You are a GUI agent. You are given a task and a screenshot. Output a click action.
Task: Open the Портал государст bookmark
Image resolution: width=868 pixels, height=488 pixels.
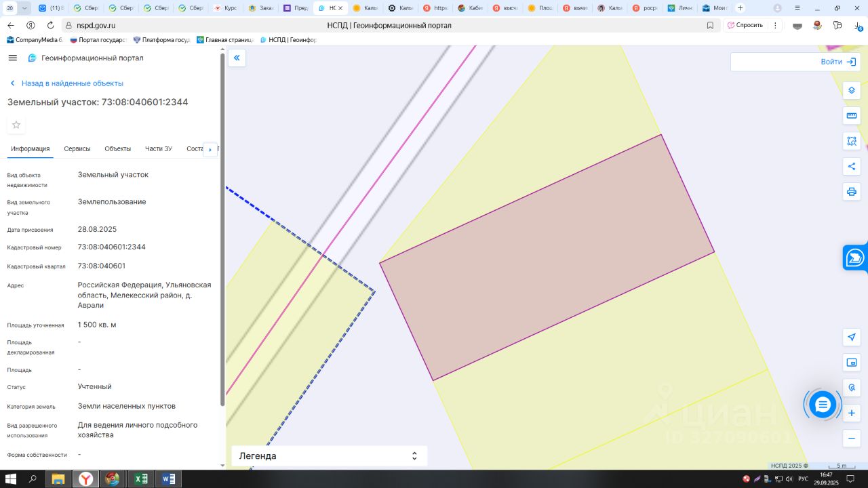tap(98, 40)
